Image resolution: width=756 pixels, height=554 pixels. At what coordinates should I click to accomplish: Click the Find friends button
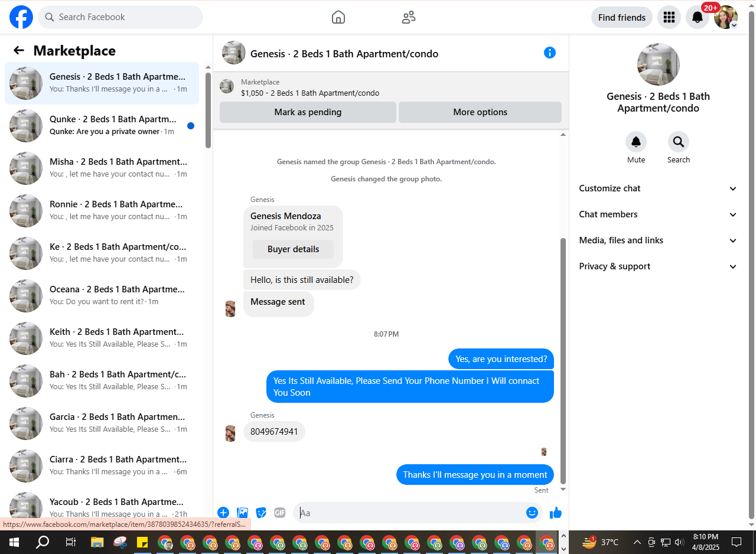622,17
